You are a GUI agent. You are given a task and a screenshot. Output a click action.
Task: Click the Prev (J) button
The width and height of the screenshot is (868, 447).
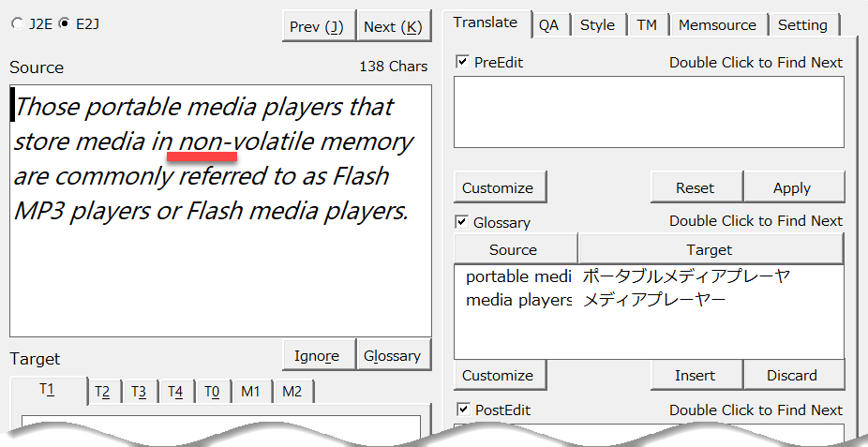(x=318, y=26)
